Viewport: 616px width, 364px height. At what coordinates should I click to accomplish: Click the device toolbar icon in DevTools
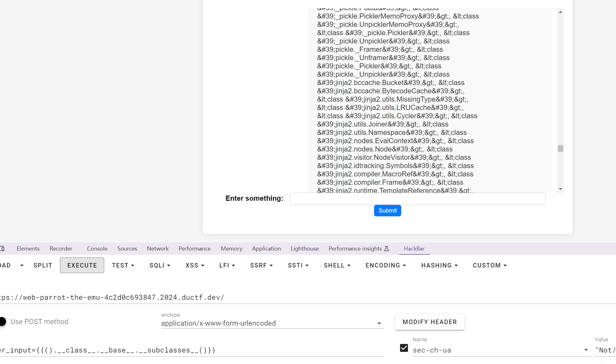2,249
